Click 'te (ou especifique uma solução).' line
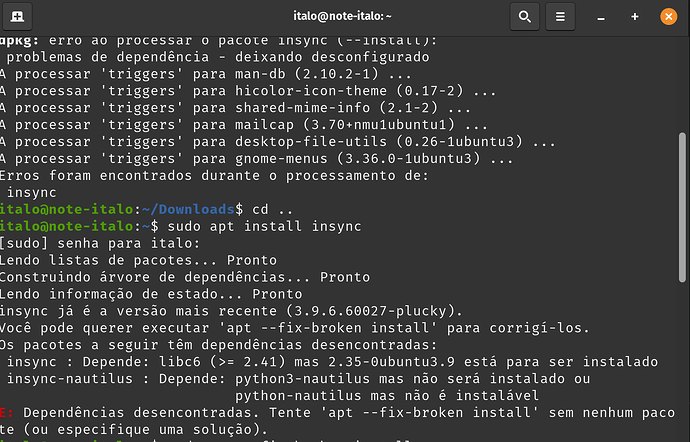This screenshot has width=690, height=442. (134, 429)
